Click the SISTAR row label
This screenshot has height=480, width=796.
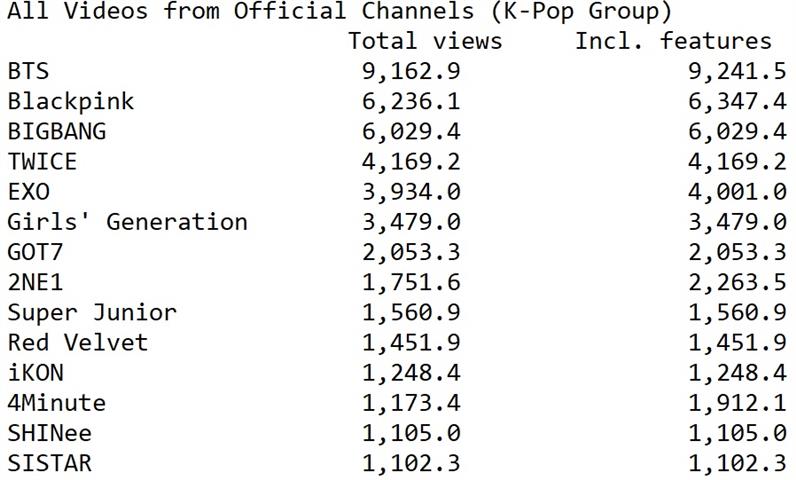tap(49, 463)
